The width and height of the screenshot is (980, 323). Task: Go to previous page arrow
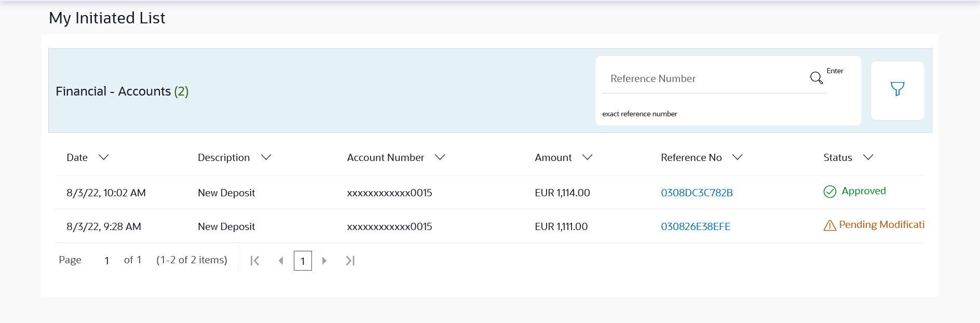(x=281, y=261)
